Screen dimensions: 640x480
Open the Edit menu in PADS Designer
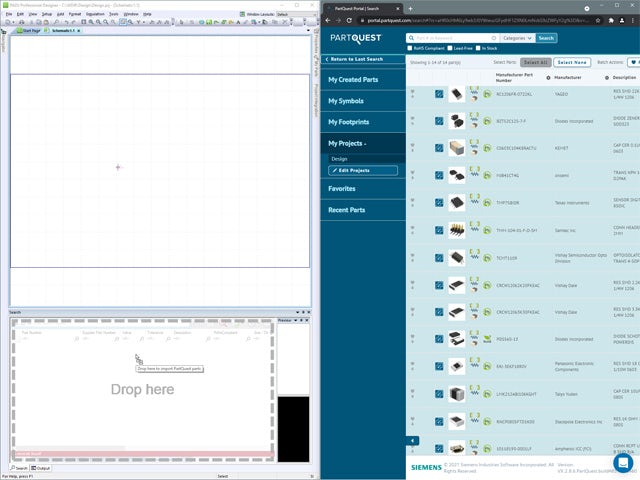pyautogui.click(x=20, y=14)
